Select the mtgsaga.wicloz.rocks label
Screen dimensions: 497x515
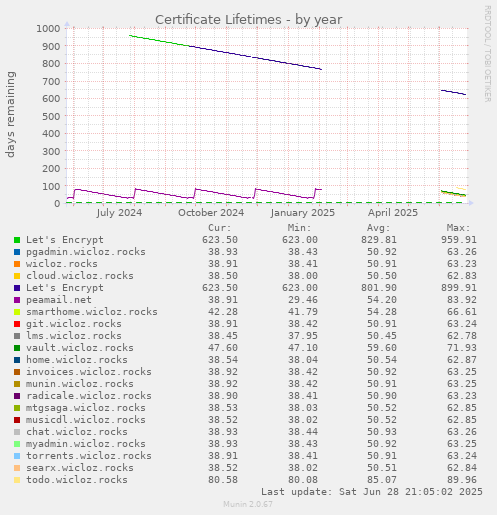coord(86,408)
